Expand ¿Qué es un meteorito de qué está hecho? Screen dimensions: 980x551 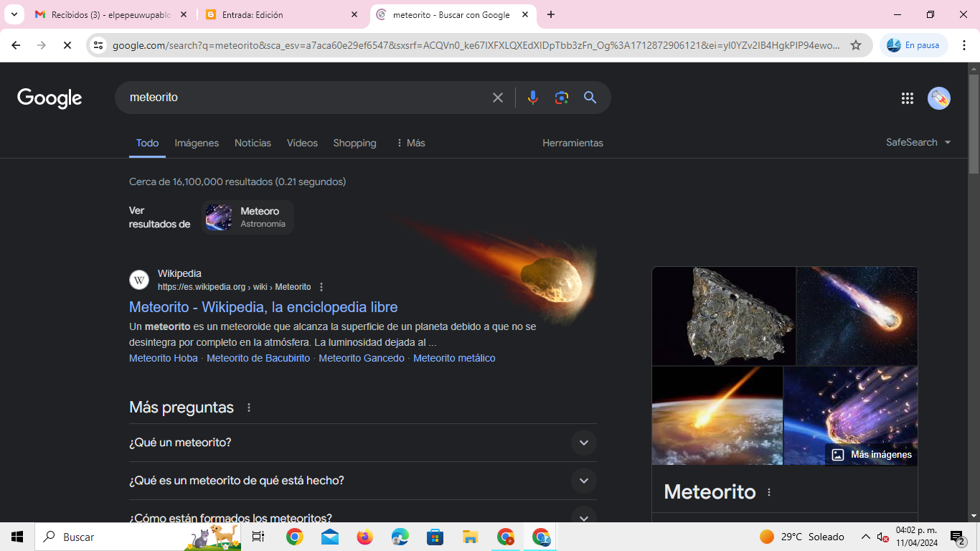(x=363, y=481)
